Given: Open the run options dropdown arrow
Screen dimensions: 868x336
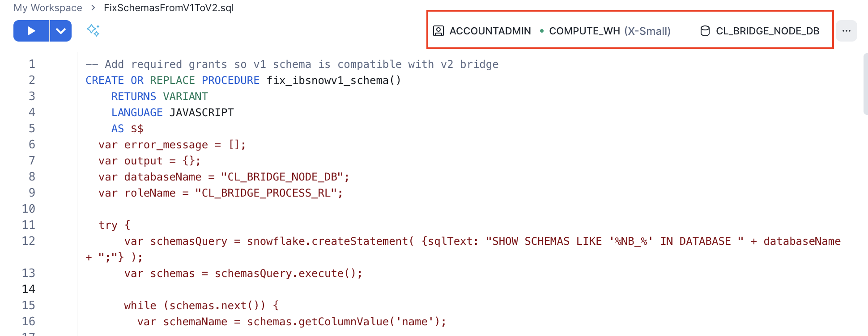Looking at the screenshot, I should coord(61,31).
